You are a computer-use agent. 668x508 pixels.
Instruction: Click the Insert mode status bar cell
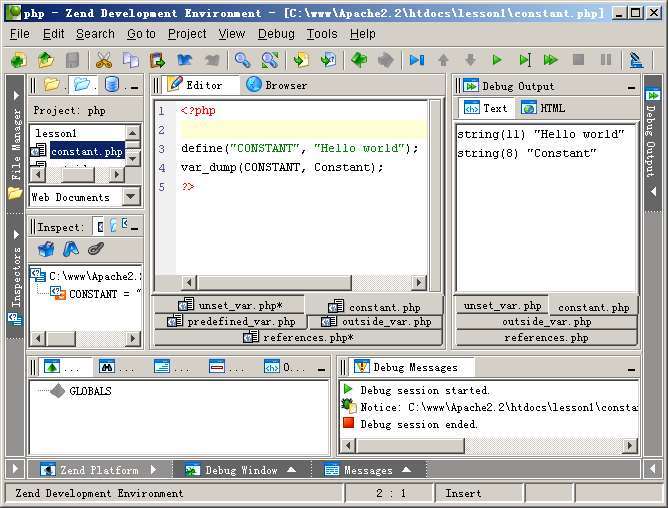pyautogui.click(x=478, y=493)
